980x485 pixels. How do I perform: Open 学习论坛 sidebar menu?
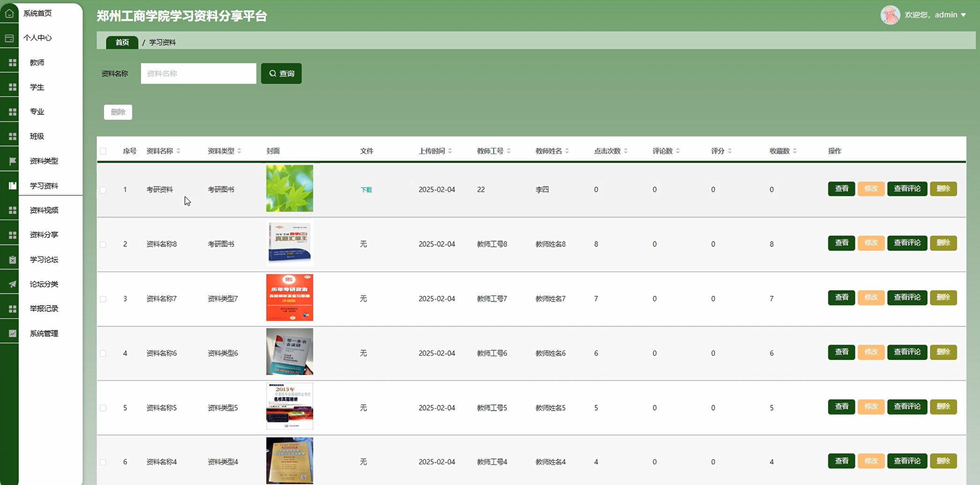pos(44,259)
